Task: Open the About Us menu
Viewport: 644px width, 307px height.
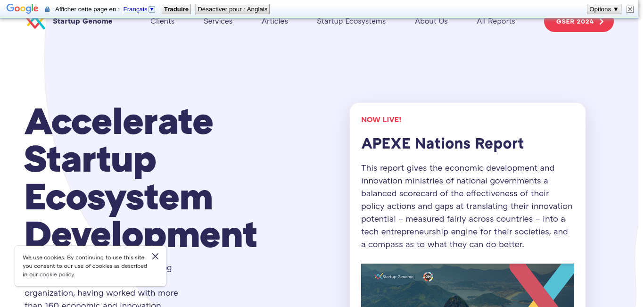Action: tap(431, 21)
